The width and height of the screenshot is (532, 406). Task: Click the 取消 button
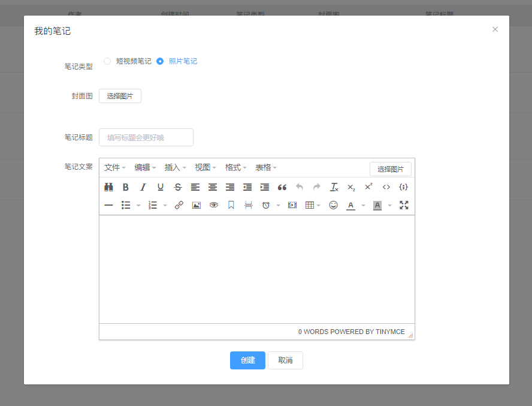coord(285,360)
